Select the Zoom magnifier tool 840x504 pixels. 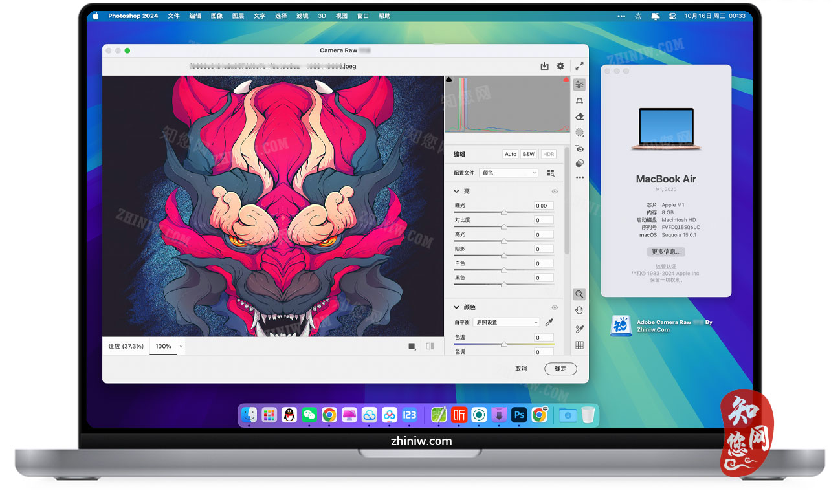(579, 294)
